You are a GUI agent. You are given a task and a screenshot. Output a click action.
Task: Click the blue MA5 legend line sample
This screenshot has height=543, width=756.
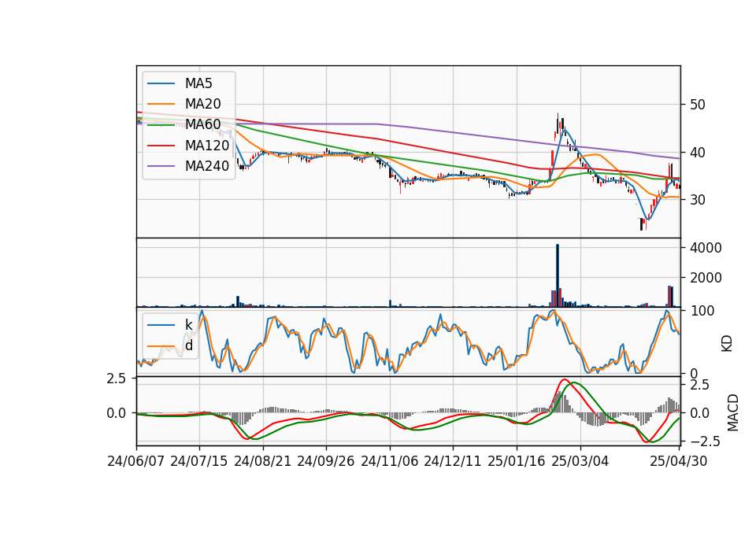tap(161, 83)
